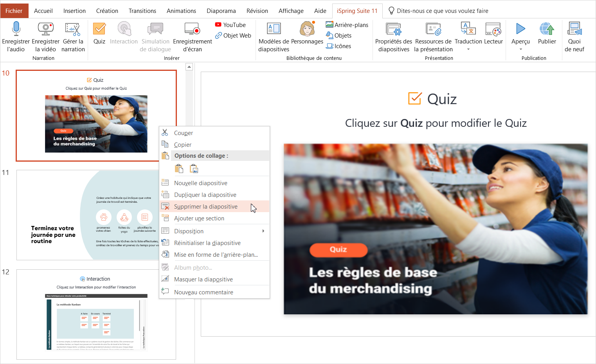Expand the Traduction dropdown
This screenshot has width=596, height=364.
pos(468,49)
